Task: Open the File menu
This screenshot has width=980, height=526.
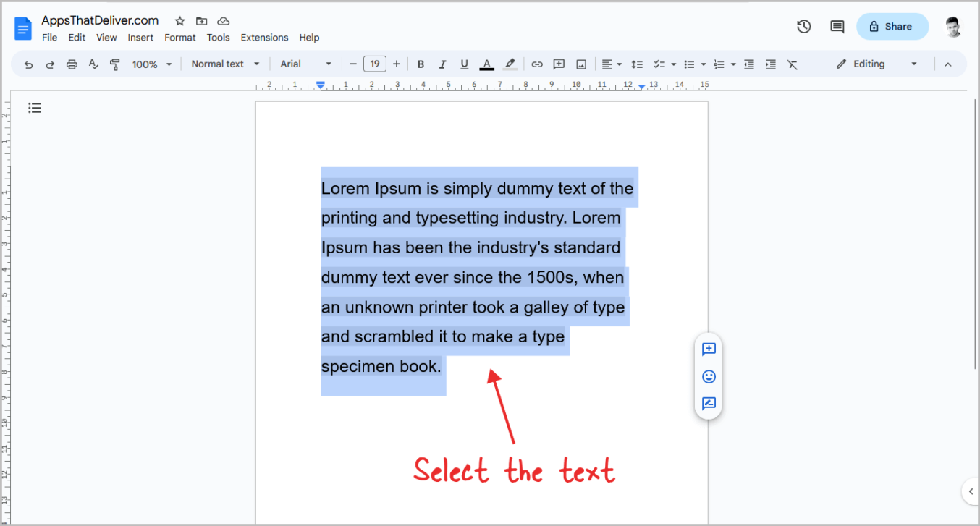Action: tap(50, 38)
